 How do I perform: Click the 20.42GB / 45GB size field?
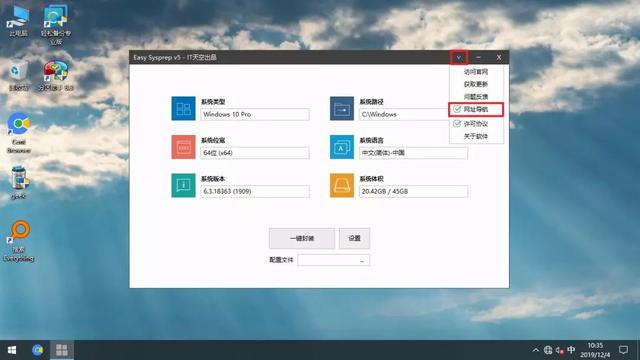point(413,191)
